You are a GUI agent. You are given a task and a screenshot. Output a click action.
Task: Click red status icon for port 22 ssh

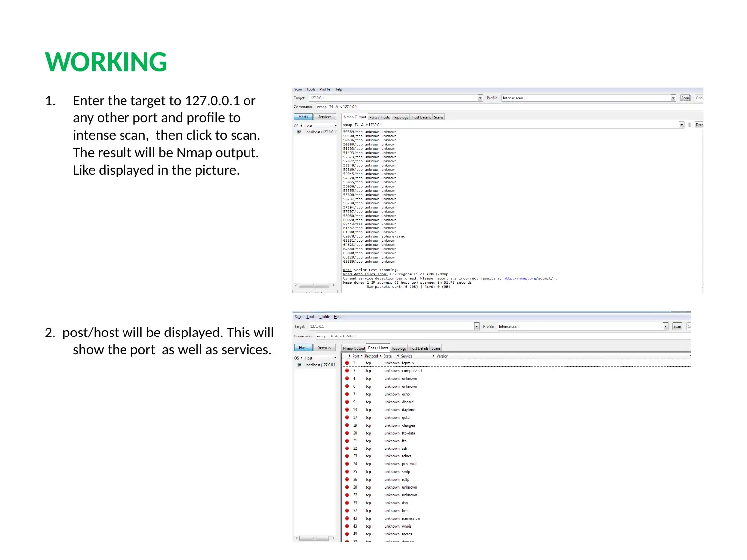(x=347, y=448)
